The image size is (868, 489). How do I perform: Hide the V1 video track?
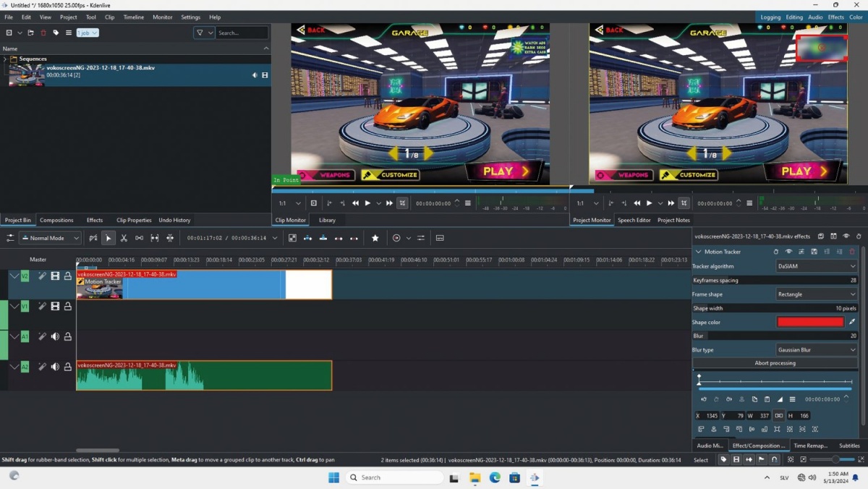tap(55, 306)
